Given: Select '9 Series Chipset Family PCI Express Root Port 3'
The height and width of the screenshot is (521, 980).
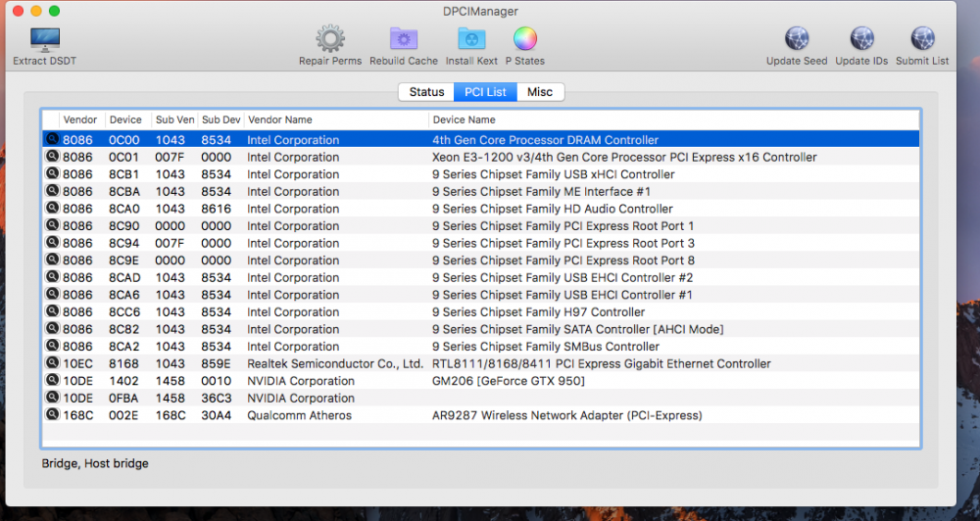Looking at the screenshot, I should 563,243.
